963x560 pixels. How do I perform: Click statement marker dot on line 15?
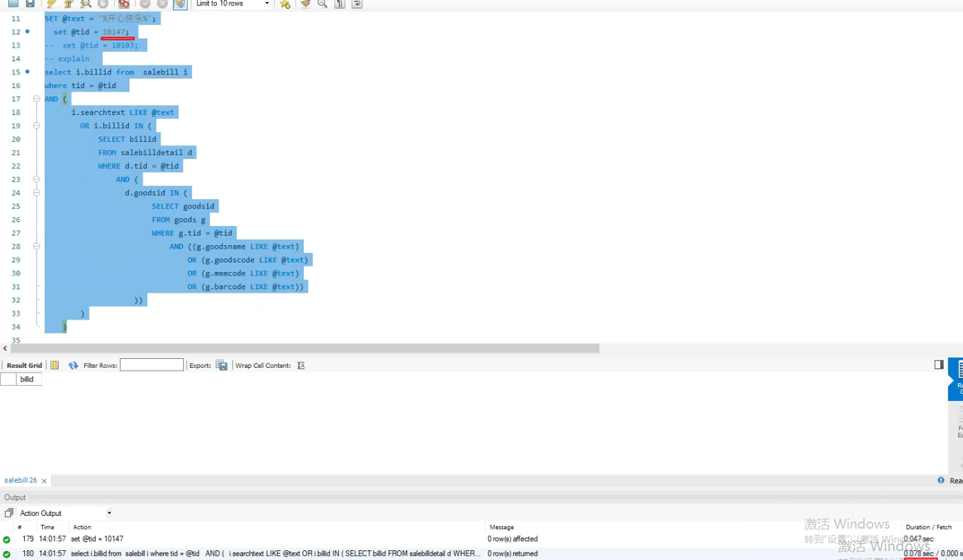pyautogui.click(x=28, y=72)
